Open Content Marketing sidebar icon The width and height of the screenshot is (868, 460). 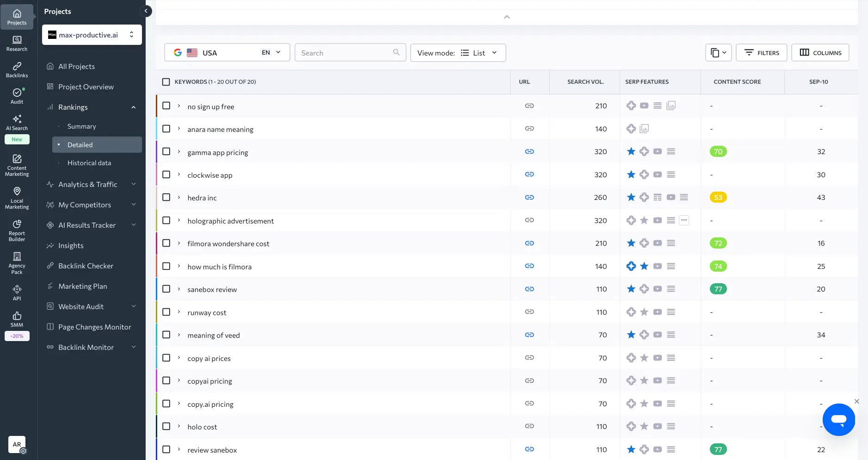(x=17, y=165)
